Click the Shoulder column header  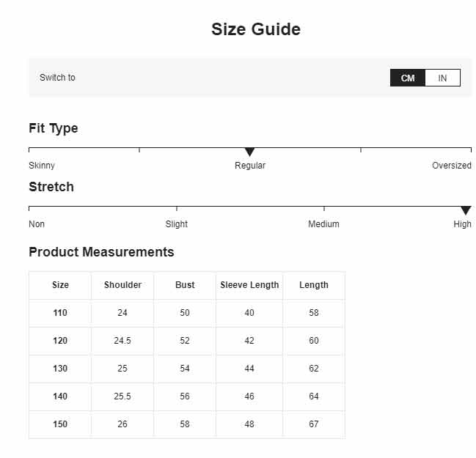[x=122, y=285]
